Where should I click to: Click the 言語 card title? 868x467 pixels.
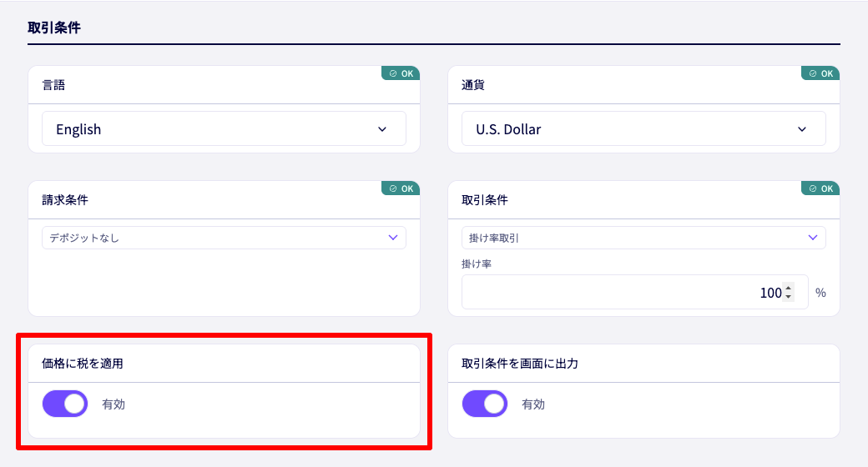coord(53,85)
